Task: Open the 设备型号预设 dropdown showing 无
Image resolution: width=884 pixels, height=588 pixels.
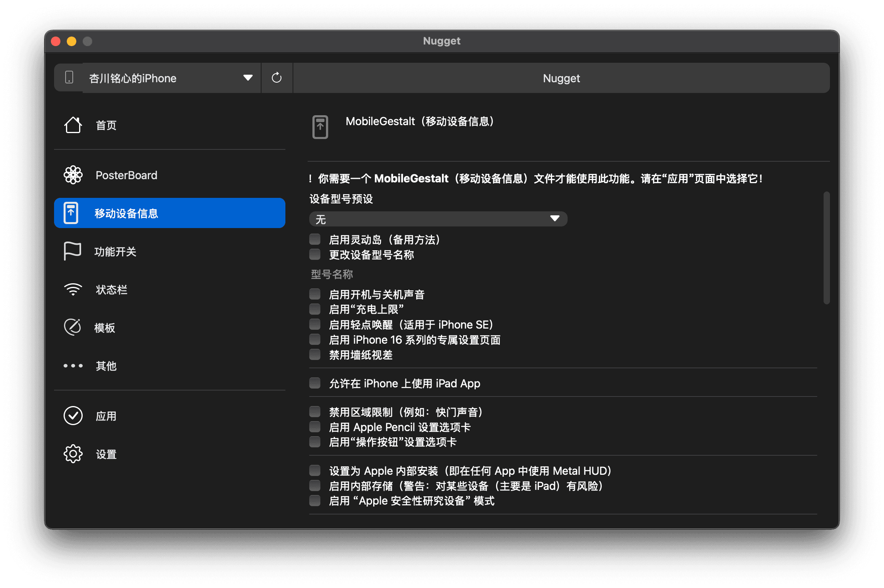Action: (x=438, y=219)
